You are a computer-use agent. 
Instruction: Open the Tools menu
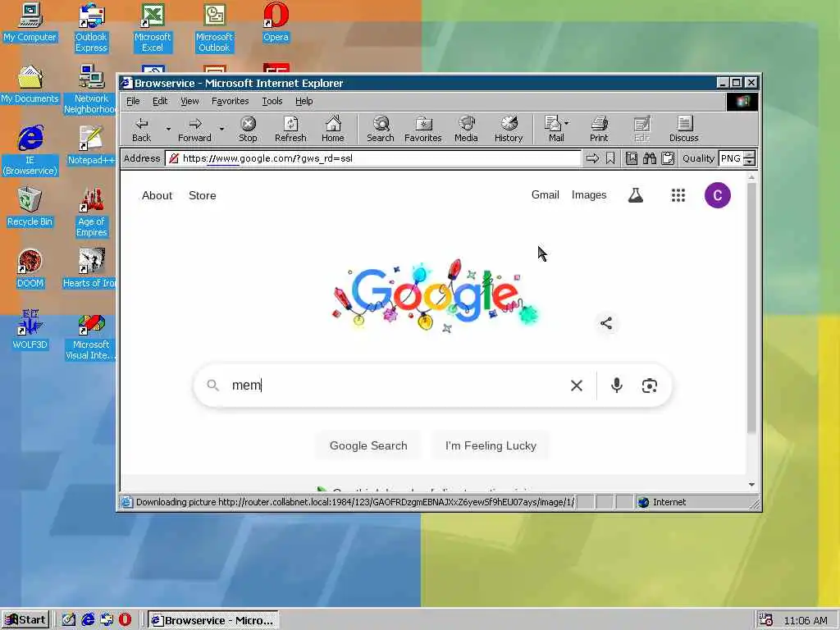click(272, 101)
